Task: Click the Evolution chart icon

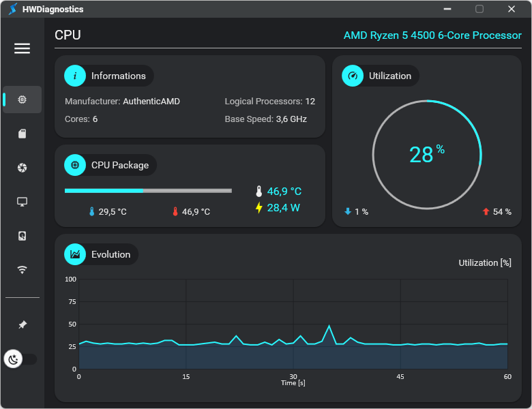Action: 75,254
